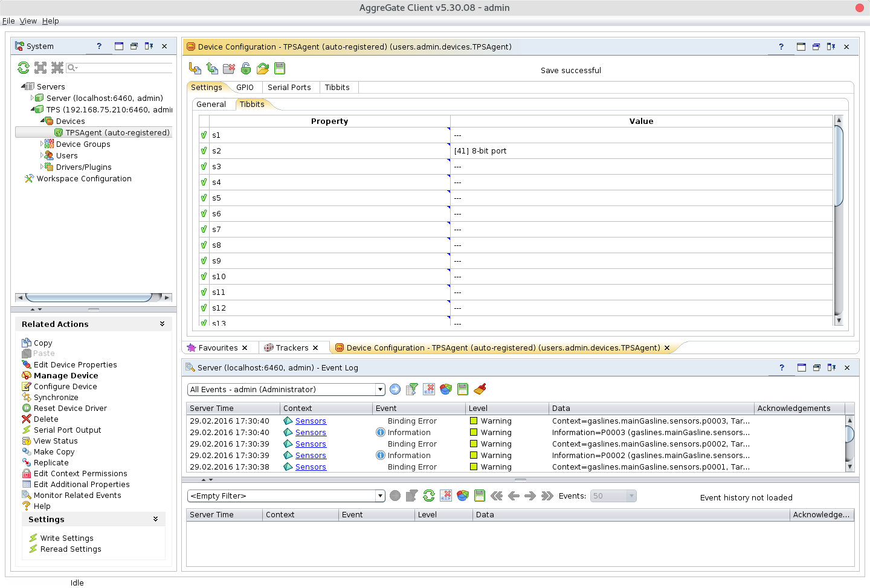Viewport: 870px width, 588px height.
Task: Click the pie chart icon in event history toolbar
Action: click(x=463, y=496)
